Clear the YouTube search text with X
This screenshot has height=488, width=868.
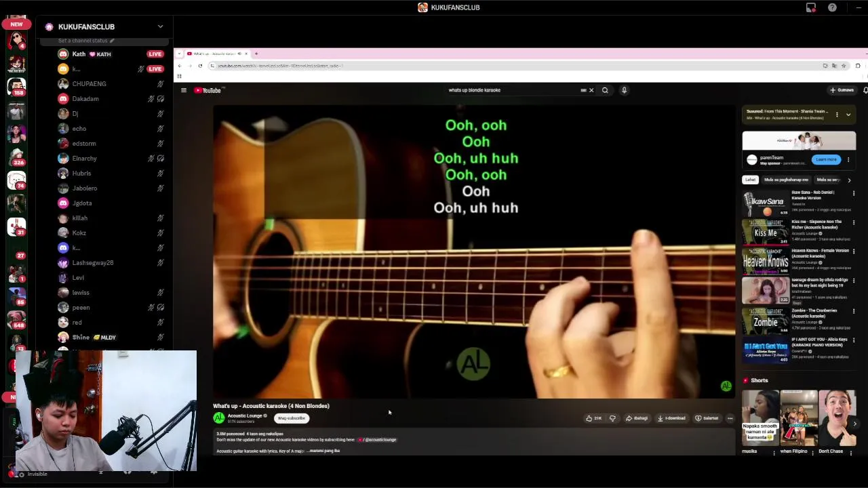coord(591,90)
